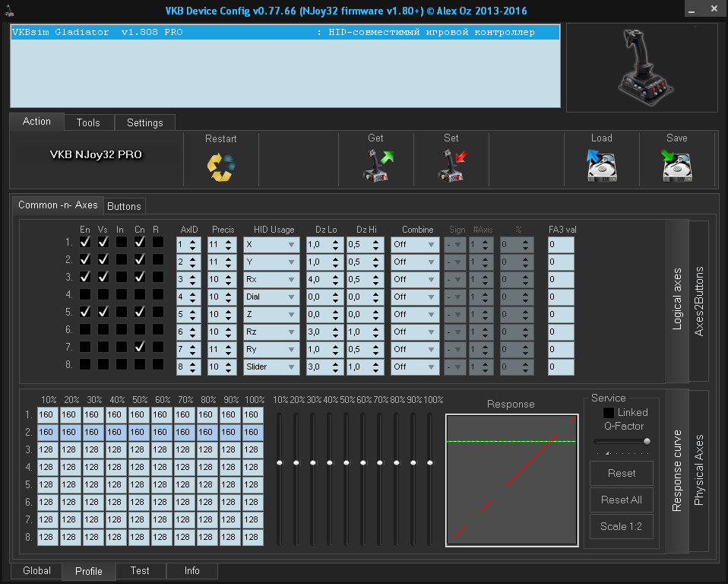The height and width of the screenshot is (584, 728).
Task: Open HID Usage dropdown showing Slider
Action: coord(271,367)
